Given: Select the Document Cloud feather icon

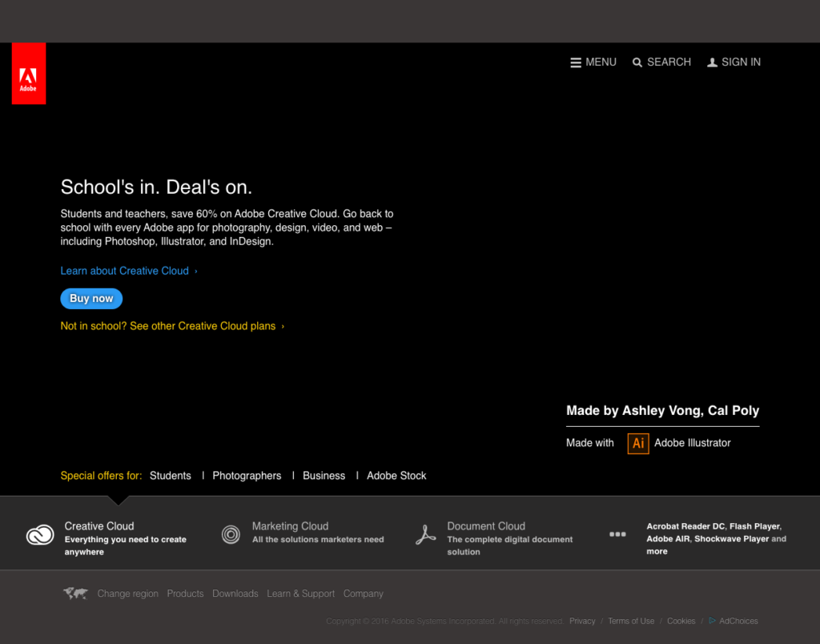Looking at the screenshot, I should click(x=424, y=534).
